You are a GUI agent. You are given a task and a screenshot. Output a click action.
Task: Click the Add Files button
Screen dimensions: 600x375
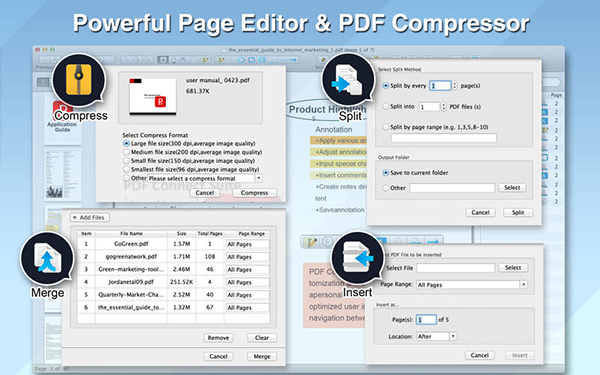(90, 217)
